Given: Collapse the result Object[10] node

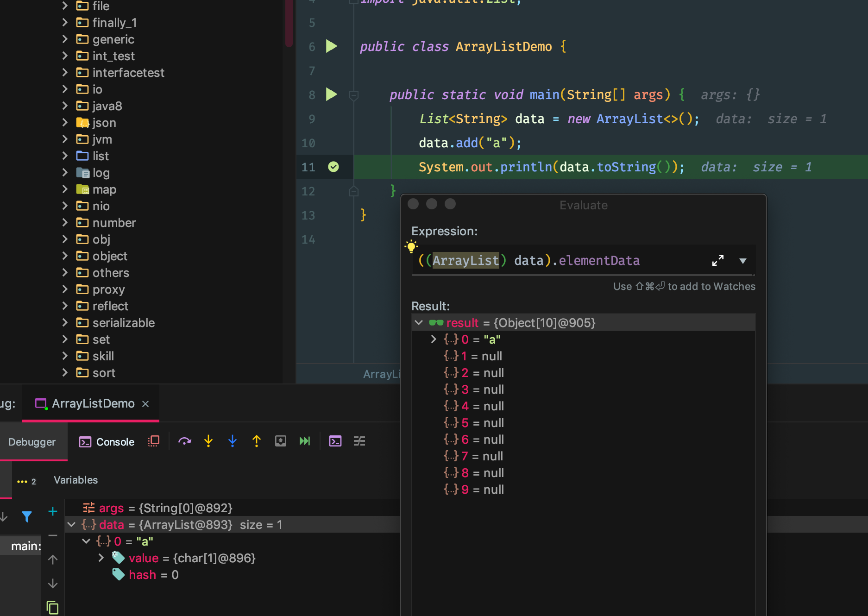Looking at the screenshot, I should click(419, 323).
